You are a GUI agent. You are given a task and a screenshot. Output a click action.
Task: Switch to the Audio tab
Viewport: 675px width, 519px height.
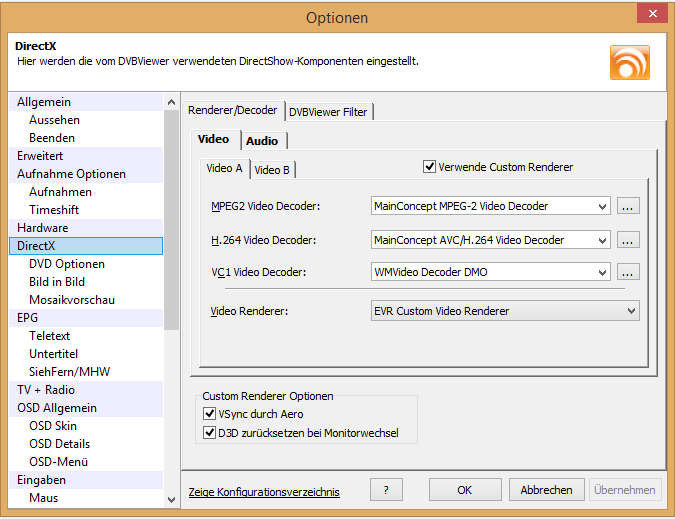tap(262, 141)
